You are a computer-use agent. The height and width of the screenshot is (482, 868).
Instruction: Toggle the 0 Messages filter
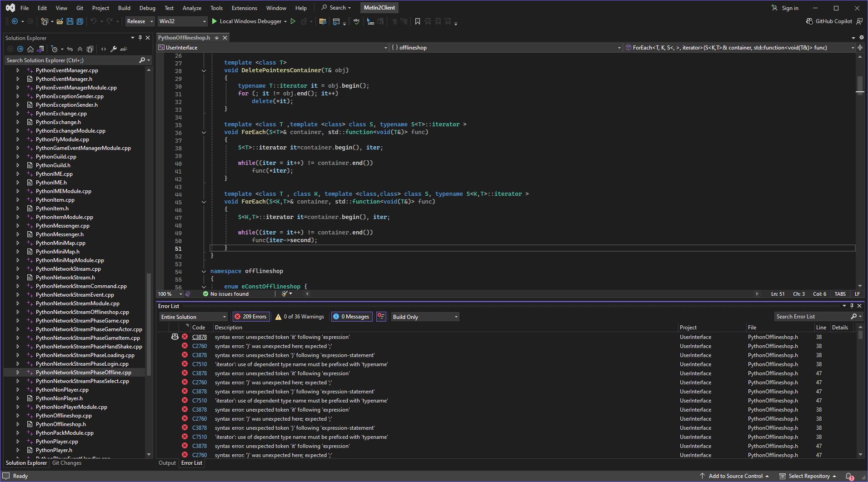pyautogui.click(x=351, y=317)
